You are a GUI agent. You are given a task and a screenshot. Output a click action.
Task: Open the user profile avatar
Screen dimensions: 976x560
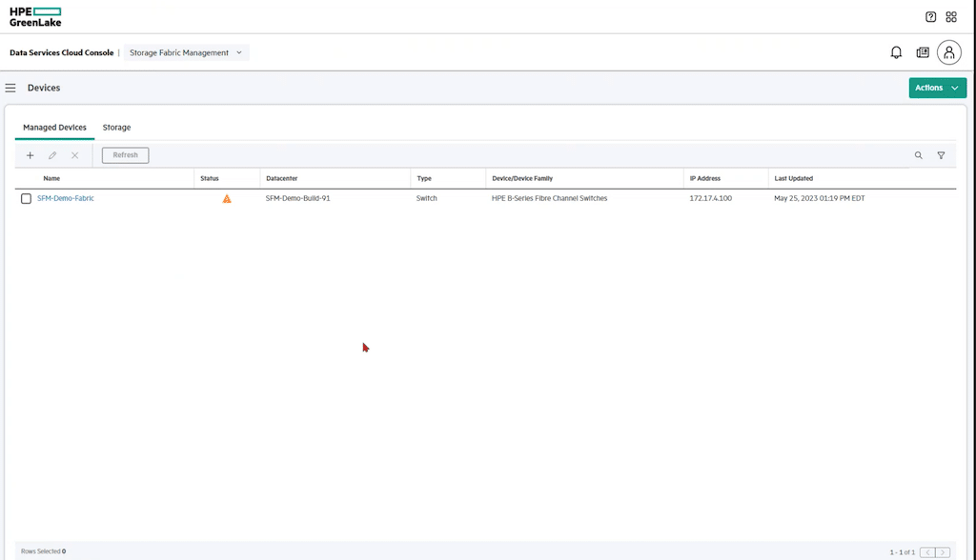[949, 53]
